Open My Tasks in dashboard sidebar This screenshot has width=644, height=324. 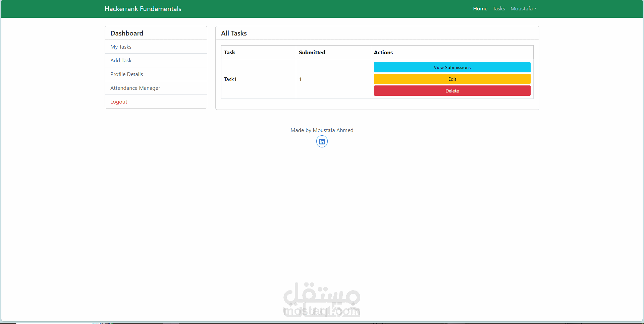[156, 47]
